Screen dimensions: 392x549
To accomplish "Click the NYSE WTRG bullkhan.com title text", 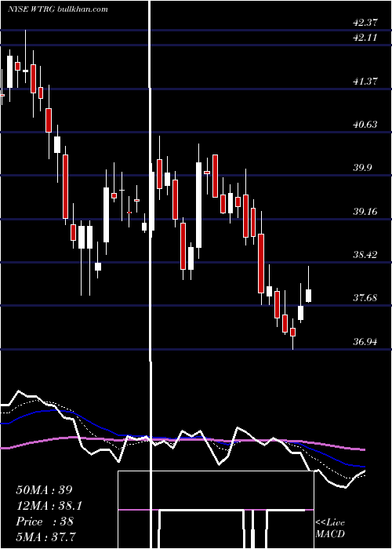I will coord(58,9).
